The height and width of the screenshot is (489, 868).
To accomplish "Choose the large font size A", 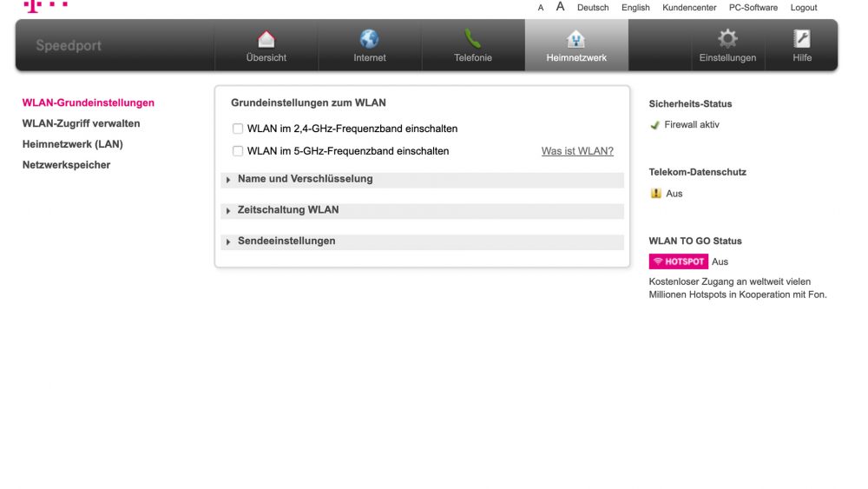I will [560, 7].
